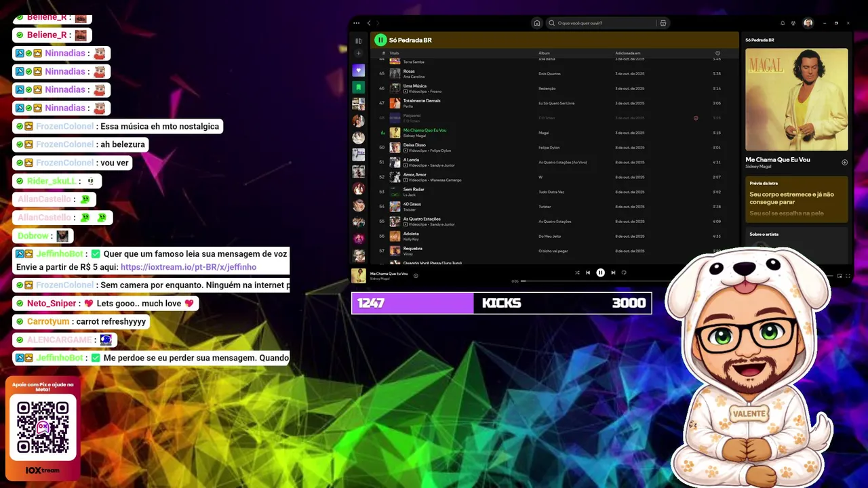Skip to previous track
This screenshot has width=868, height=488.
588,272
